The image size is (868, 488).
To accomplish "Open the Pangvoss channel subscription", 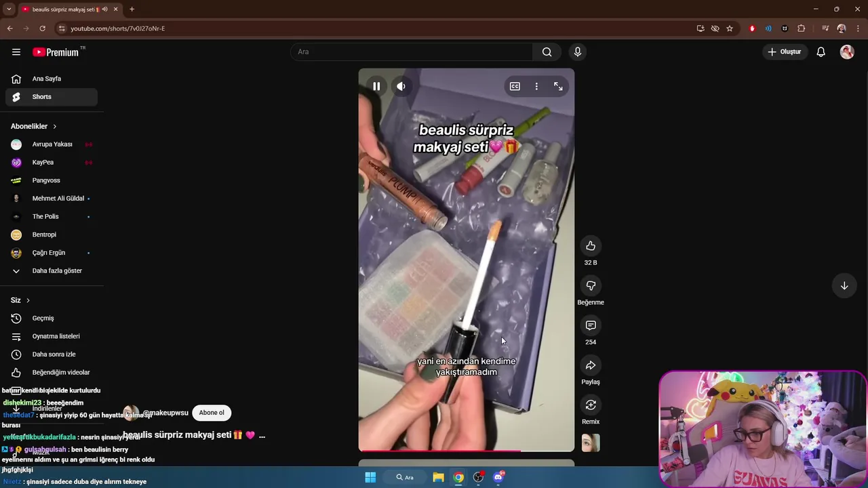I will 52,180.
